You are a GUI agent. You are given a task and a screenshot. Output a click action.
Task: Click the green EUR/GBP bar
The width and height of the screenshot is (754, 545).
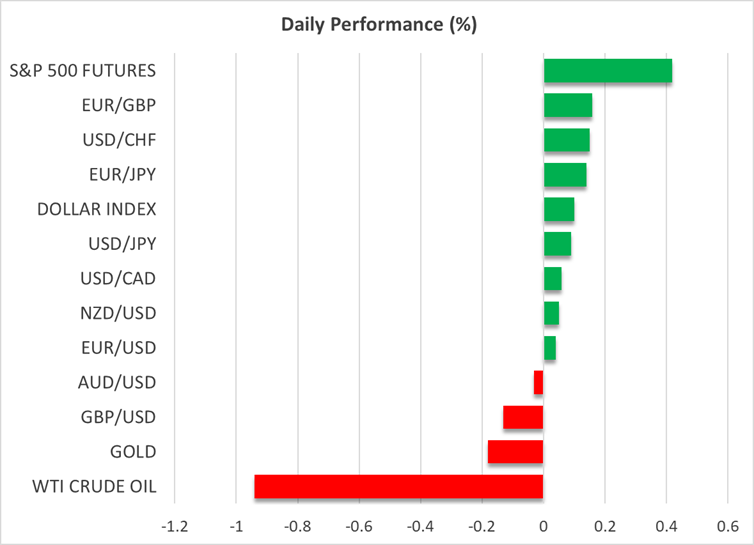(567, 105)
